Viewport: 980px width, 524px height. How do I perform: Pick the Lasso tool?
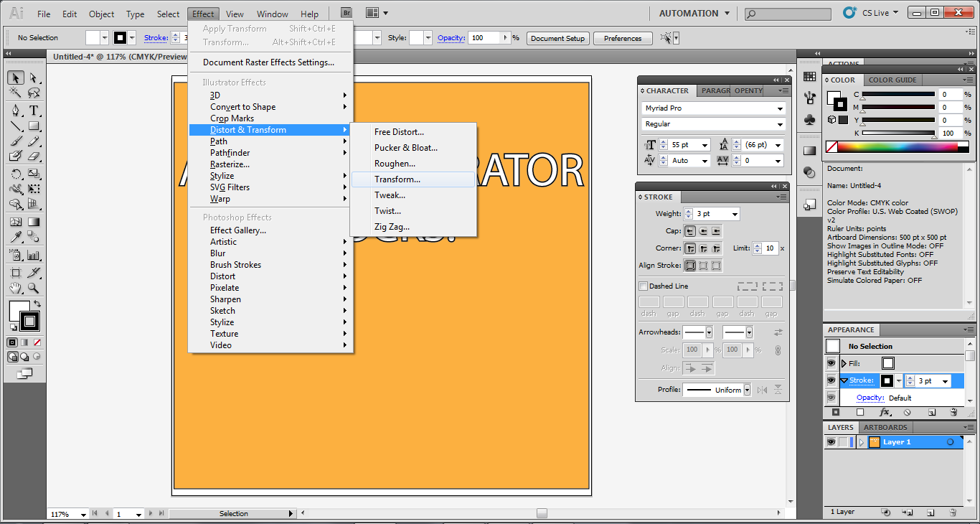coord(33,93)
